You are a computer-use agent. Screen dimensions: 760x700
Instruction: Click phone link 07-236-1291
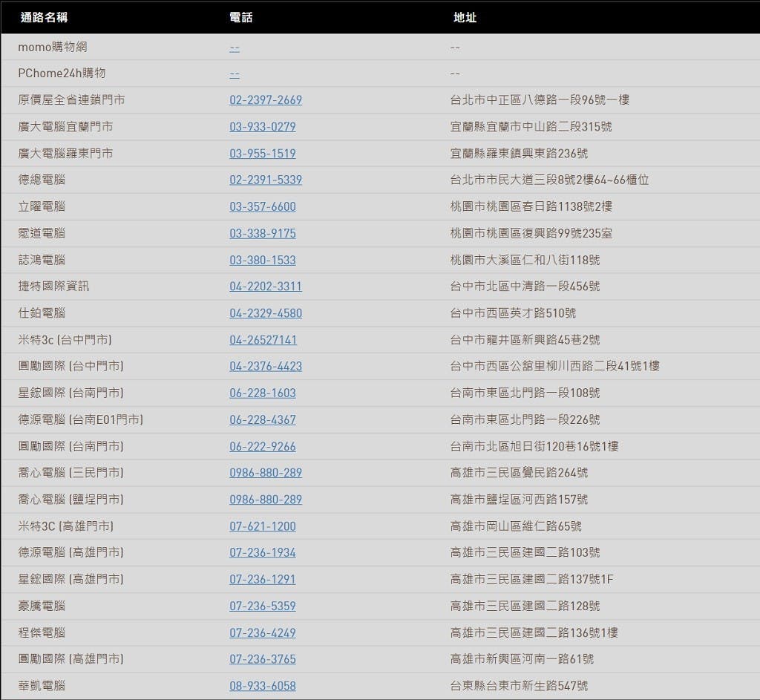click(263, 579)
